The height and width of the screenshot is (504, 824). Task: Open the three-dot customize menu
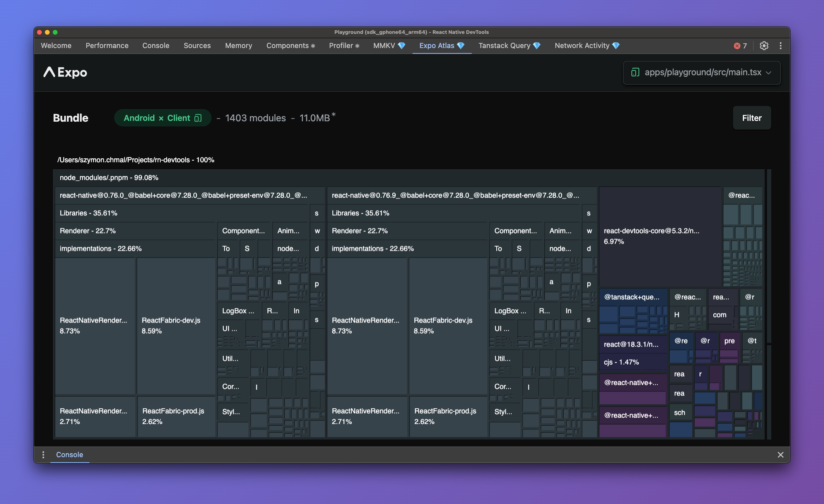pos(780,46)
